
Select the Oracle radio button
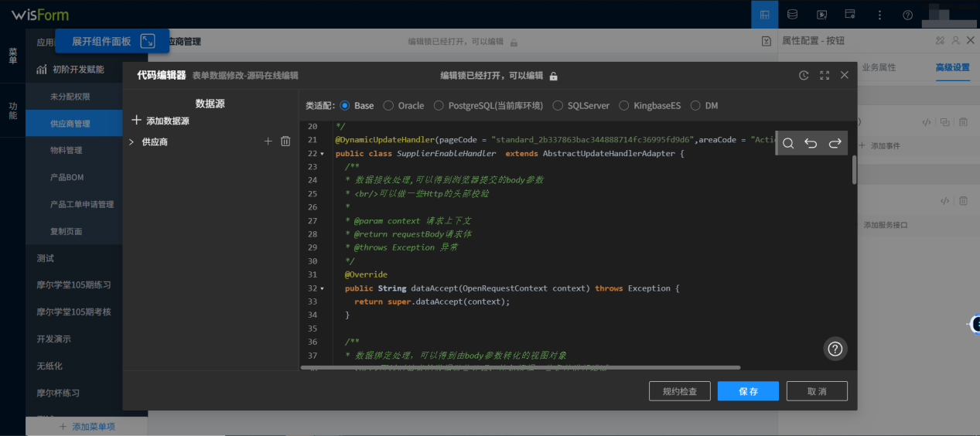tap(388, 106)
